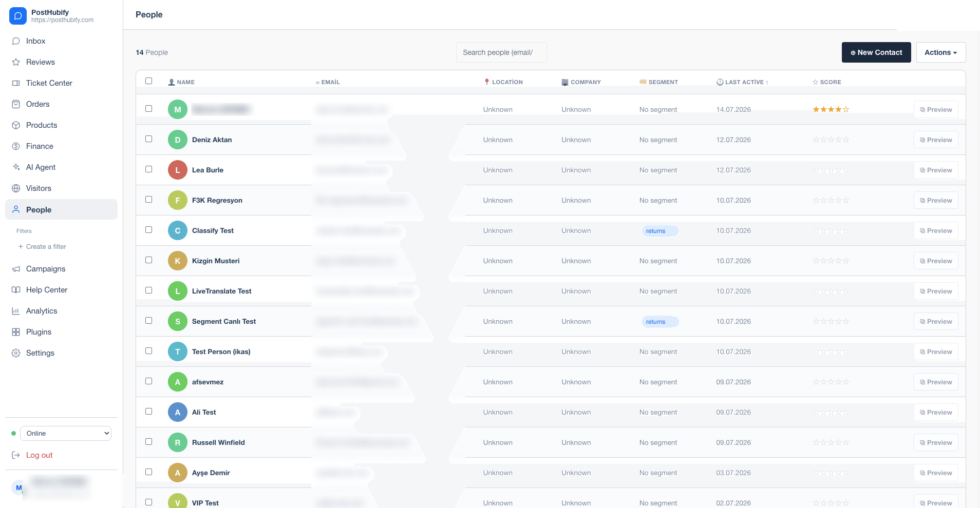980x508 pixels.
Task: Click the name VIP Test
Action: coord(205,503)
